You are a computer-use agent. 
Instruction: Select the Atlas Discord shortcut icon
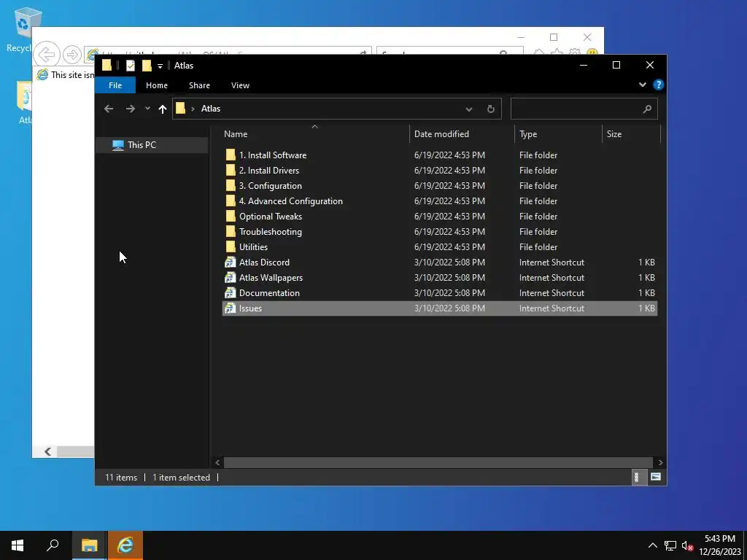[x=231, y=262]
